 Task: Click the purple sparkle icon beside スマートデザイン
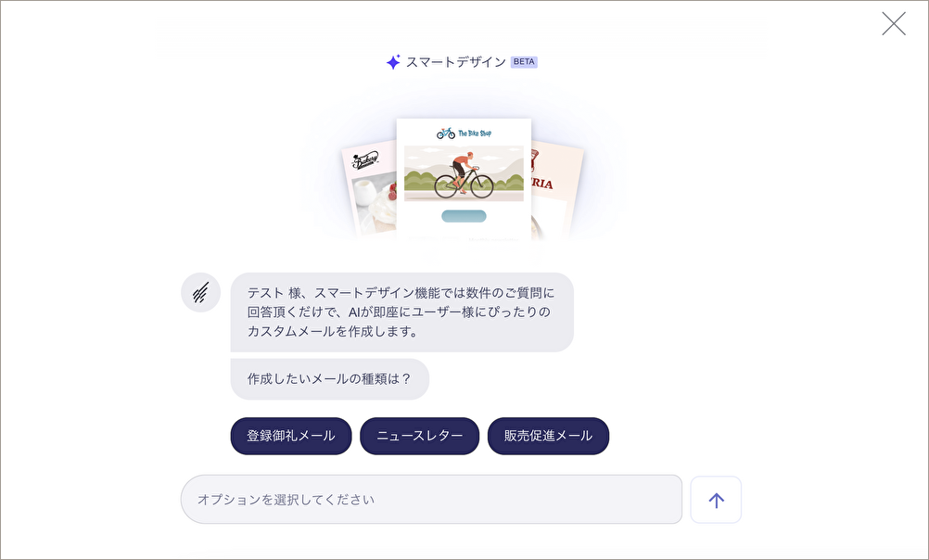point(393,61)
